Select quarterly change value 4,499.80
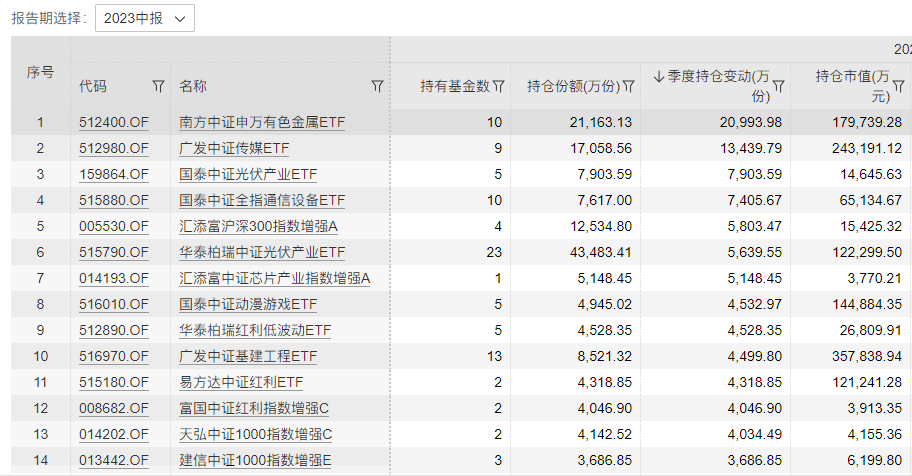This screenshot has height=476, width=912. 754,356
